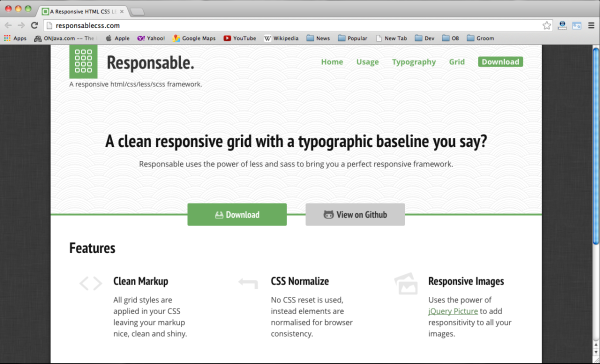The image size is (600, 364).
Task: Click the View on Github button
Action: 355,214
